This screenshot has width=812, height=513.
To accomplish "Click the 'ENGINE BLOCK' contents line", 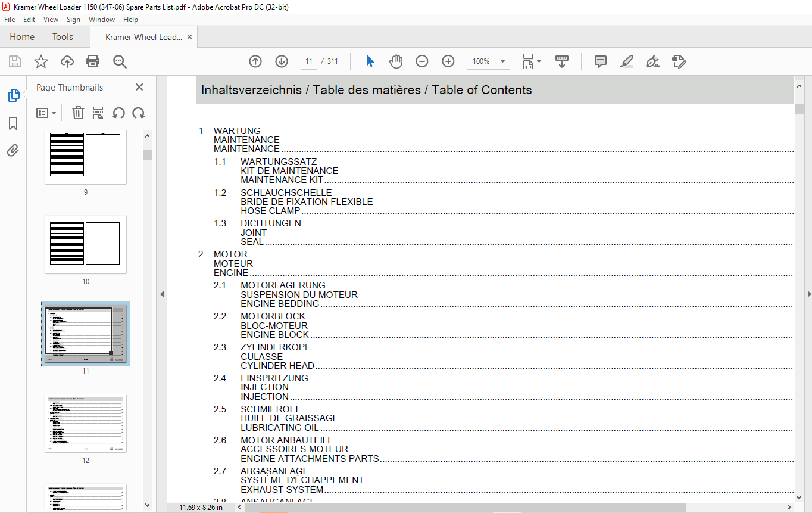I will [x=274, y=335].
